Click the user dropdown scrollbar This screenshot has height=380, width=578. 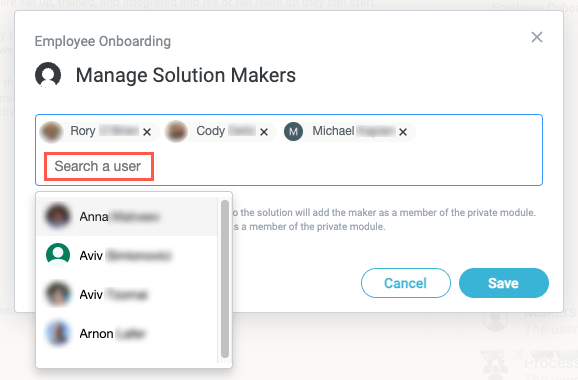225,279
